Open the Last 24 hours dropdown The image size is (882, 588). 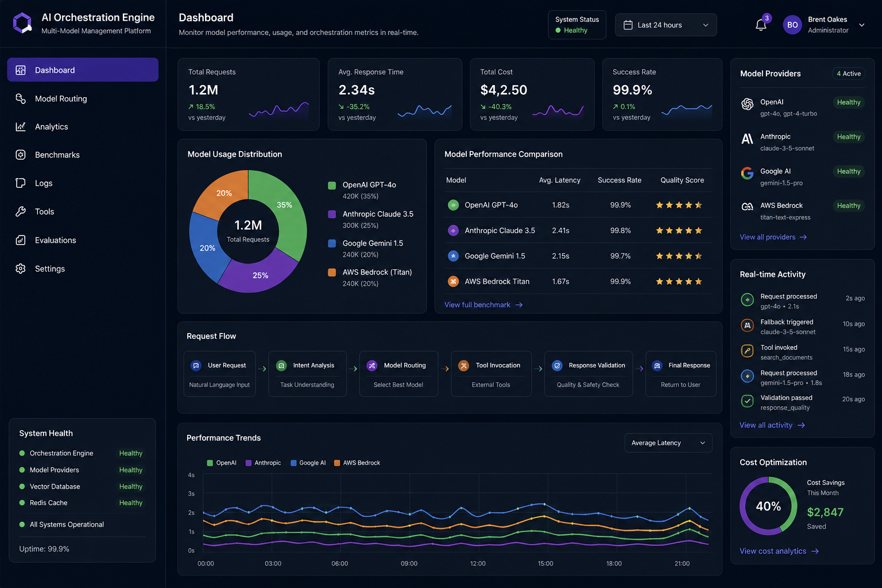pyautogui.click(x=666, y=25)
